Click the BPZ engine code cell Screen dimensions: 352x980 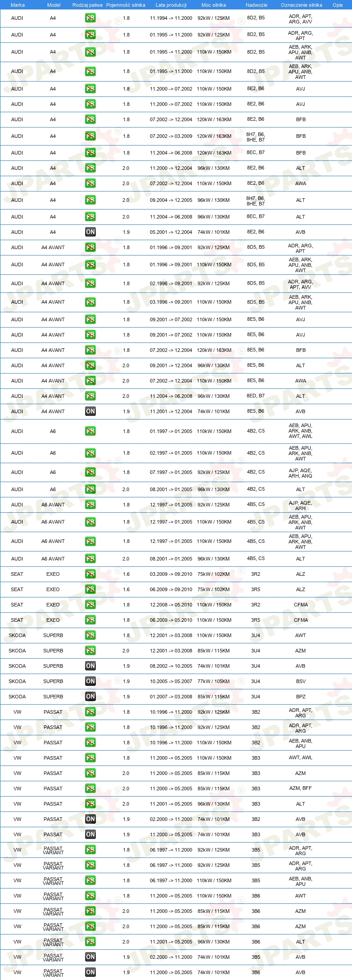[301, 697]
